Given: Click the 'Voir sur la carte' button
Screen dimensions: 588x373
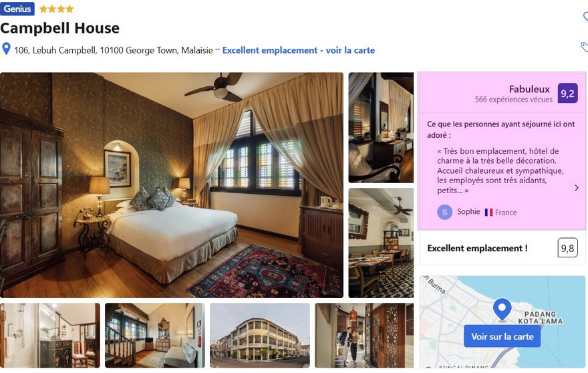Looking at the screenshot, I should pos(502,336).
